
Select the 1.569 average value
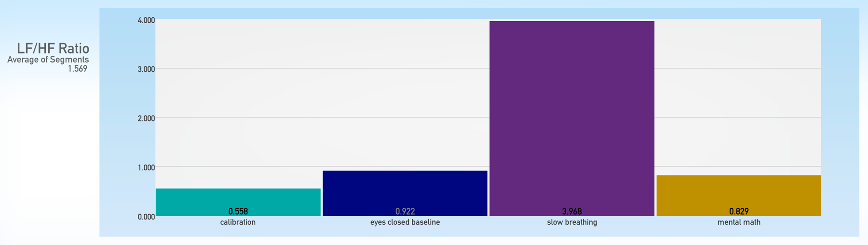click(77, 69)
